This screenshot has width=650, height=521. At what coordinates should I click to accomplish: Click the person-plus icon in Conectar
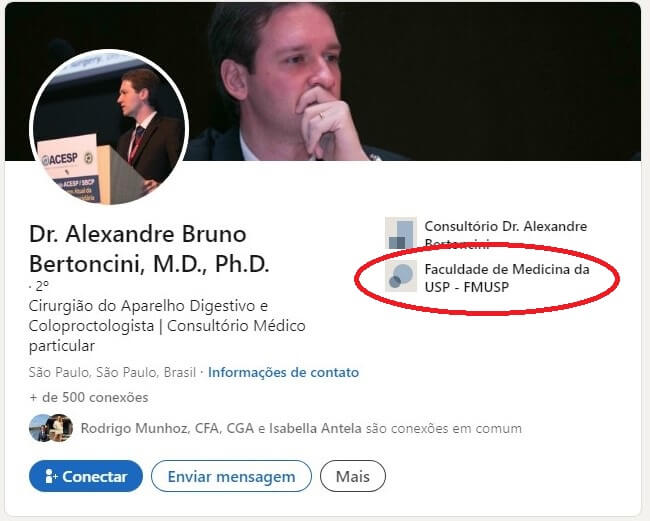coord(51,476)
